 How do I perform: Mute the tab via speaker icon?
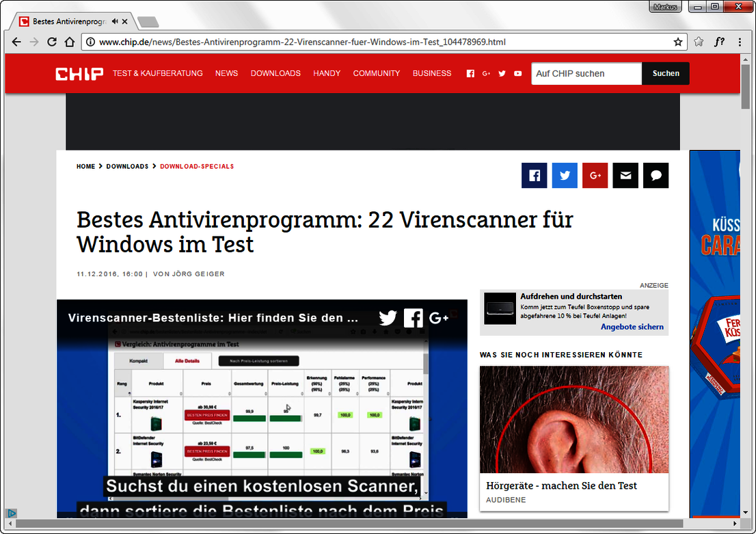point(114,22)
